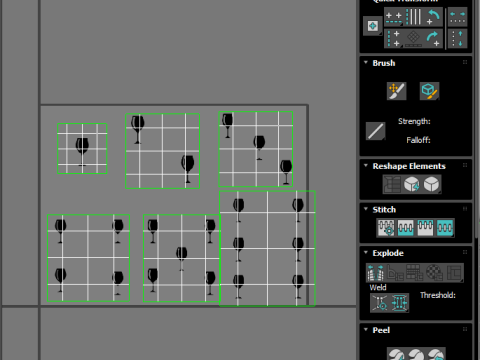Click the Stitch to Target icon
The image size is (480, 360).
(386, 228)
